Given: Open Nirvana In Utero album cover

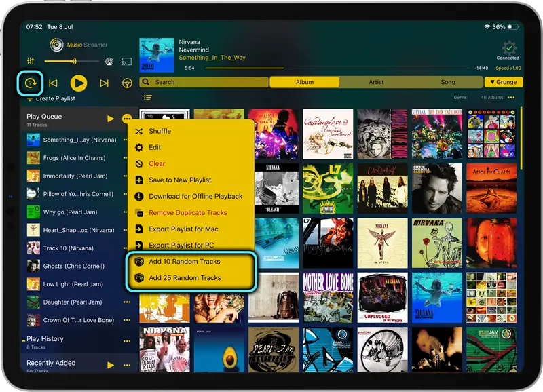Looking at the screenshot, I should (382, 243).
